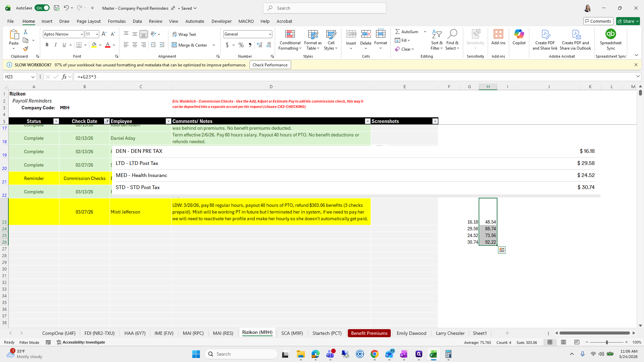Toggle Wrap Text for selected cells
The height and width of the screenshot is (362, 644).
[184, 34]
